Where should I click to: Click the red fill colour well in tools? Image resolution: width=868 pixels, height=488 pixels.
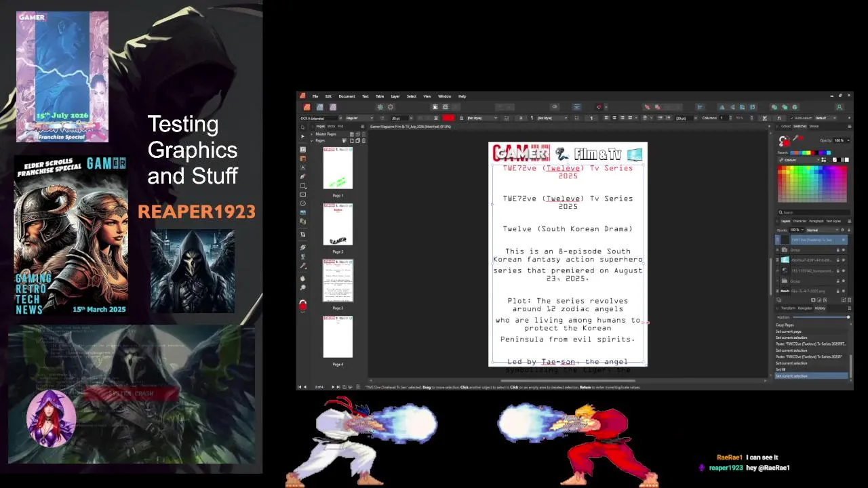point(303,306)
